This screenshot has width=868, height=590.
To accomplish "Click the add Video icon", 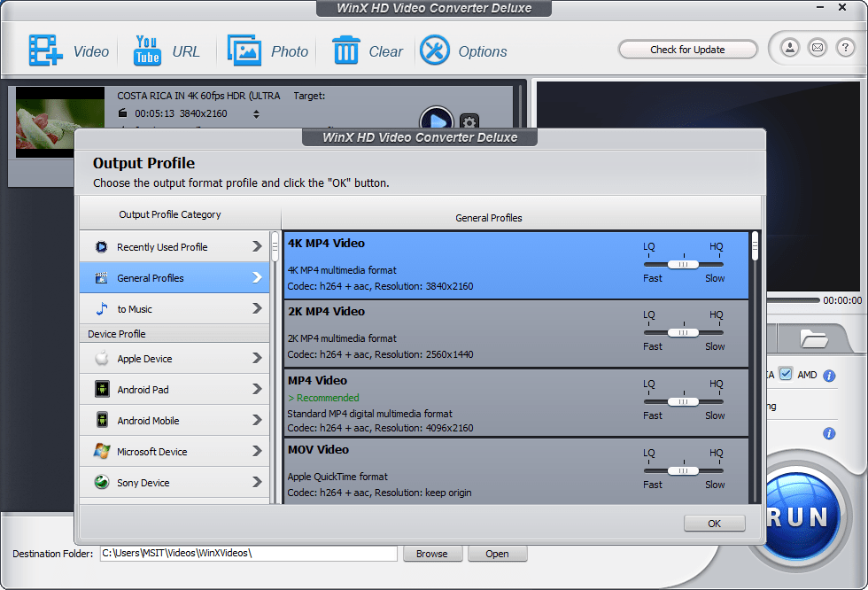I will click(x=45, y=50).
